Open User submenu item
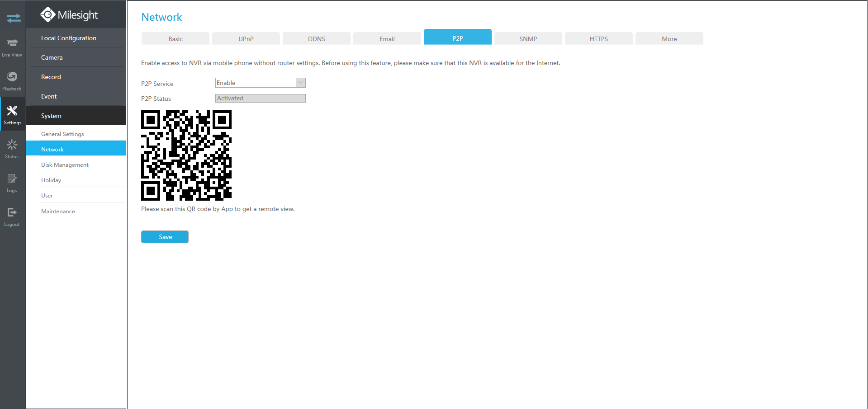This screenshot has width=868, height=409. 76,195
